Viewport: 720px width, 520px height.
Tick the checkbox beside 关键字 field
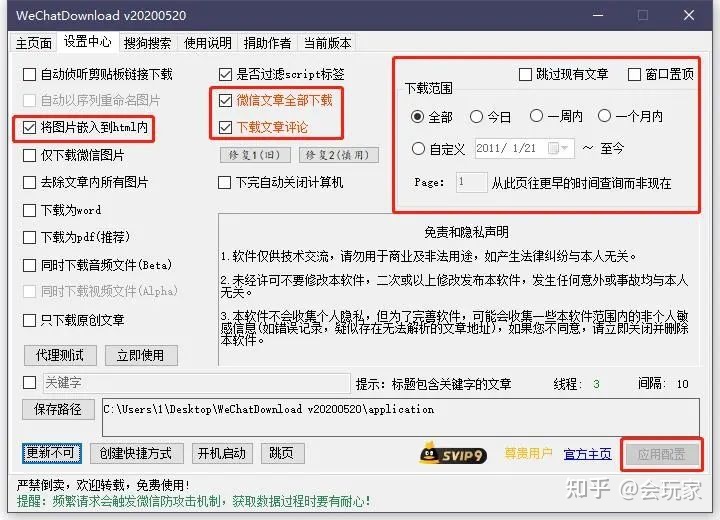coord(29,383)
